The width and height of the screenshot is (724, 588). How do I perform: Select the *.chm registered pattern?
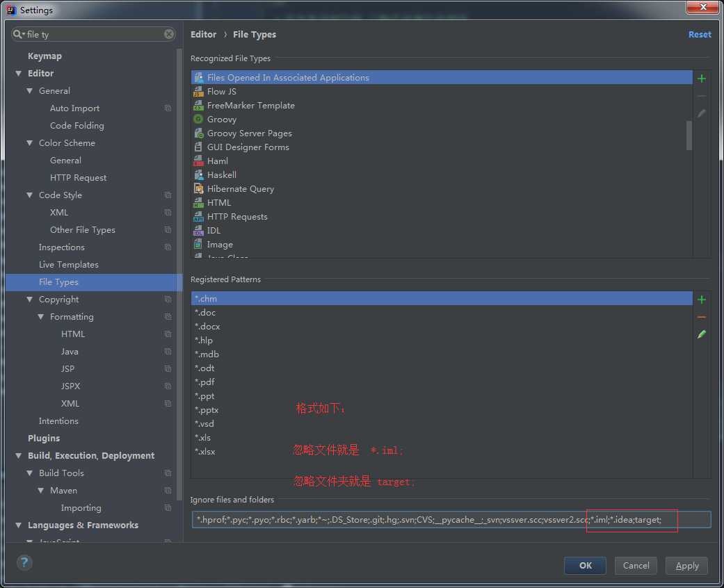point(442,299)
